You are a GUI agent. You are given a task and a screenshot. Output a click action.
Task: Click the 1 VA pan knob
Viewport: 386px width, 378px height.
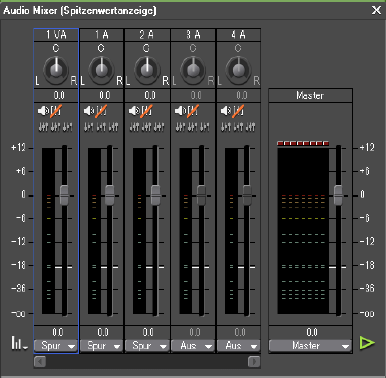tap(56, 70)
